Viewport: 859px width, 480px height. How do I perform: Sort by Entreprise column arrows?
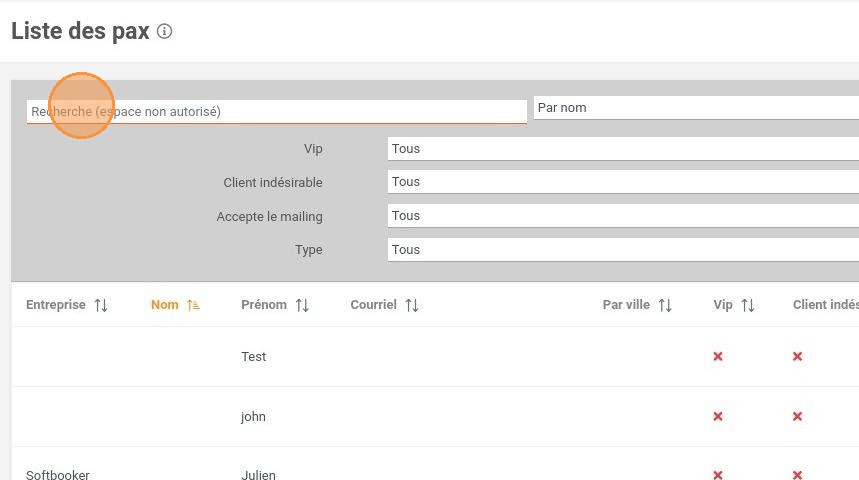101,305
